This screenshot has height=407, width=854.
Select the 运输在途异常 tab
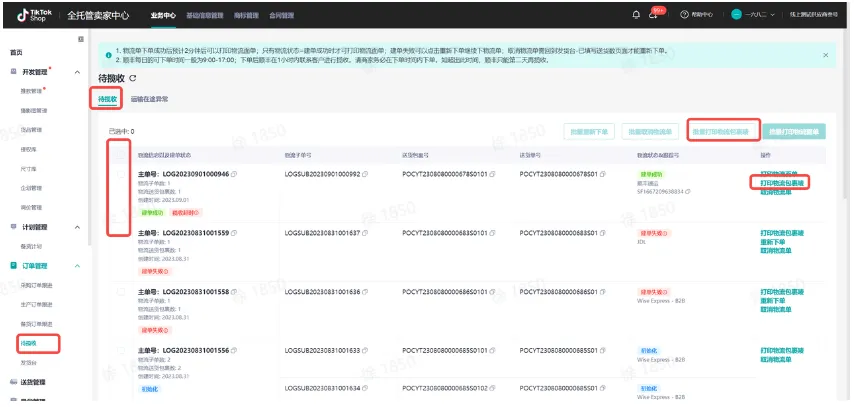point(149,99)
